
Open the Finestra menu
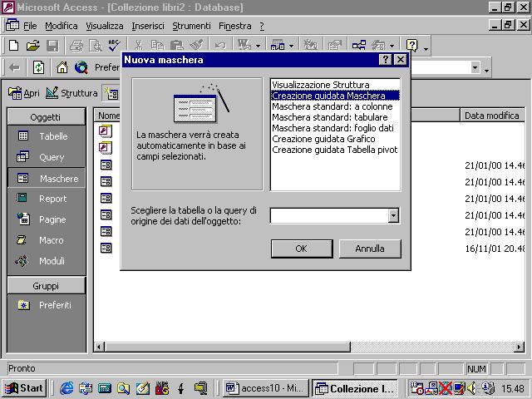(234, 26)
